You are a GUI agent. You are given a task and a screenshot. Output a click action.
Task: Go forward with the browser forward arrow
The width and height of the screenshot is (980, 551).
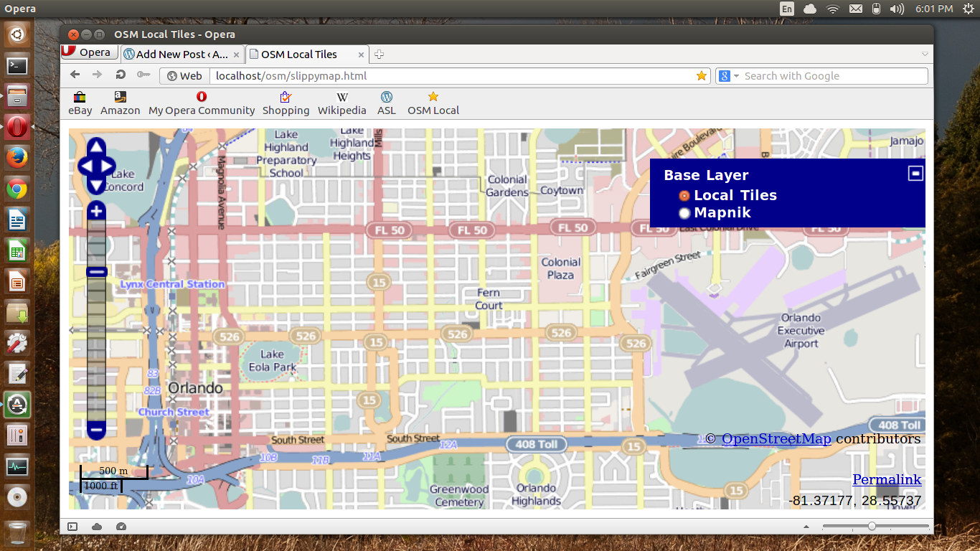(x=98, y=75)
